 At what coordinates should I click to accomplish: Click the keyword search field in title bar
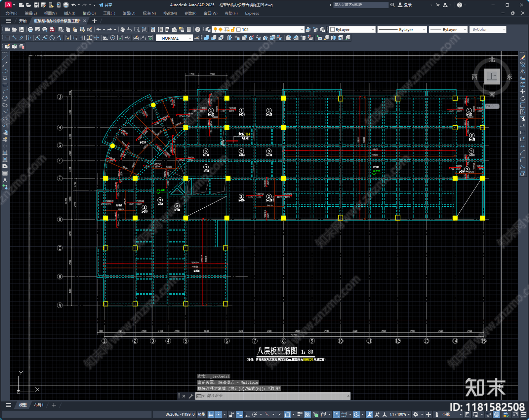coord(360,5)
